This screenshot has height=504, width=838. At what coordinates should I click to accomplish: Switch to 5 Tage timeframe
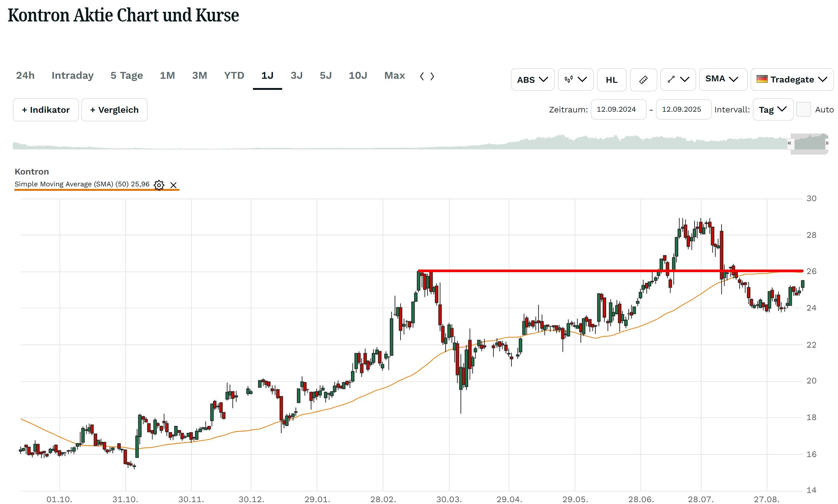click(x=126, y=75)
